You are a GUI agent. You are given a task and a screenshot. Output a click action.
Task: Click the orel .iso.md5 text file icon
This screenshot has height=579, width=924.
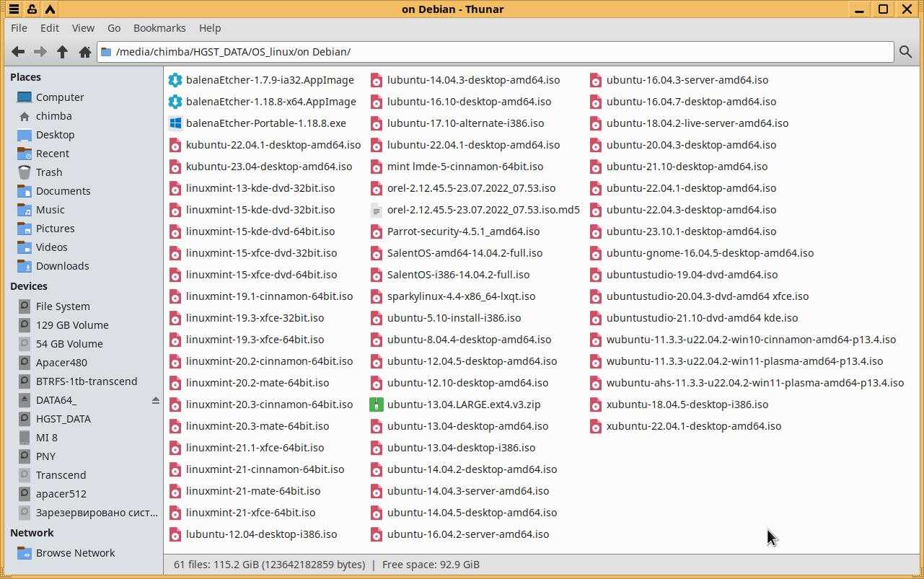tap(376, 210)
